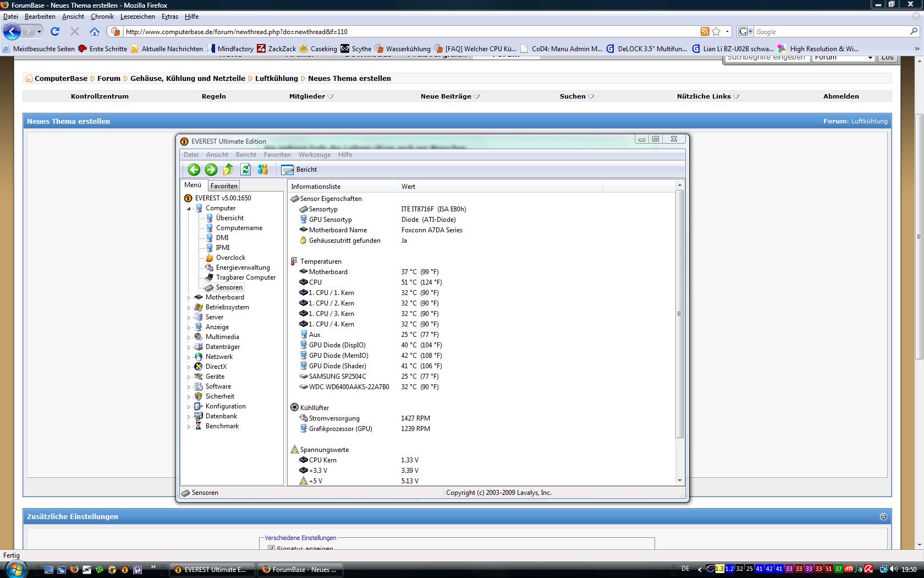Open the Suchen dropdown in forum nav
The image size is (924, 578).
pos(577,96)
